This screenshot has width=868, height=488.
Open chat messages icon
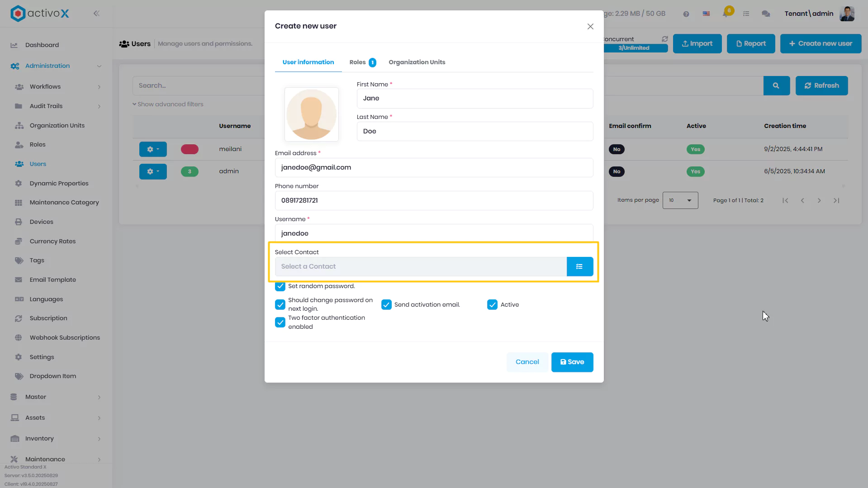click(x=766, y=14)
